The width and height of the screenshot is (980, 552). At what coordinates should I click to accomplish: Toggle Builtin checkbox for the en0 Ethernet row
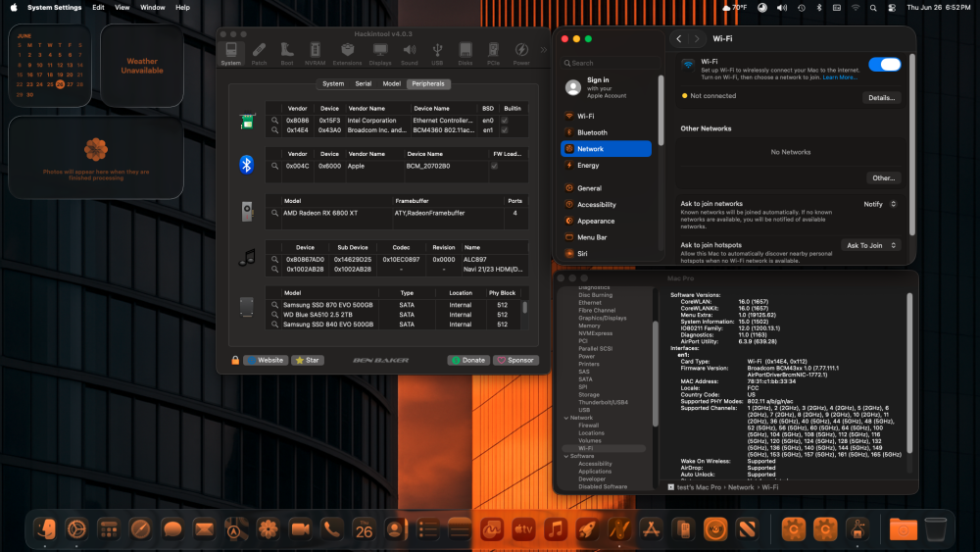[505, 120]
